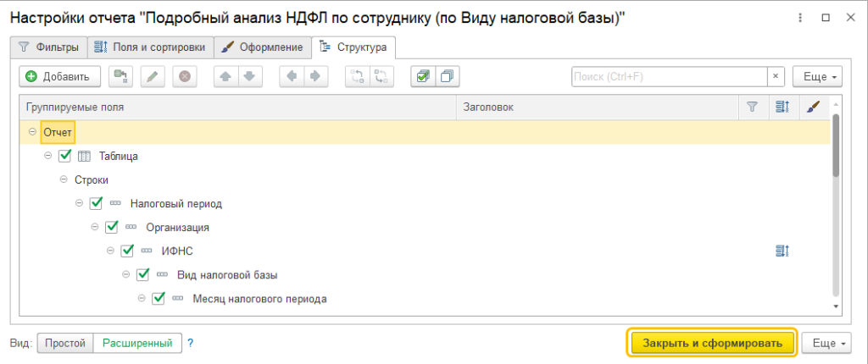The image size is (868, 364).
Task: Click the vertical dots window menu icon
Action: pyautogui.click(x=800, y=18)
